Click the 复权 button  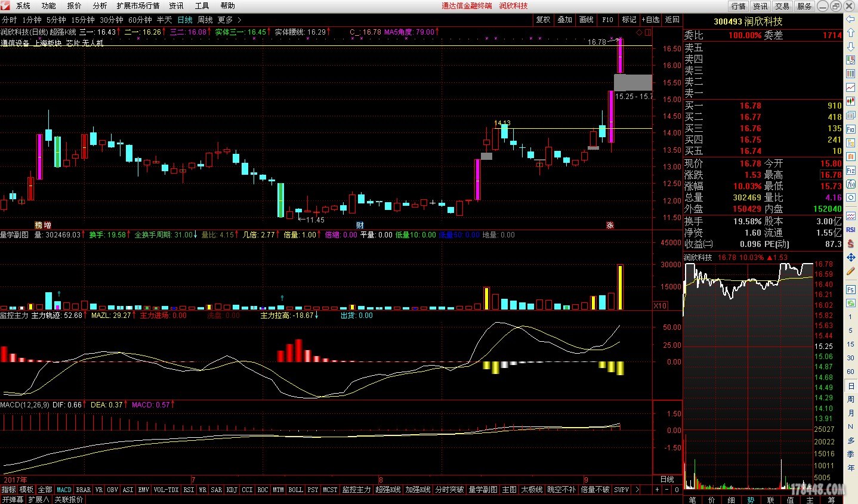coord(543,20)
